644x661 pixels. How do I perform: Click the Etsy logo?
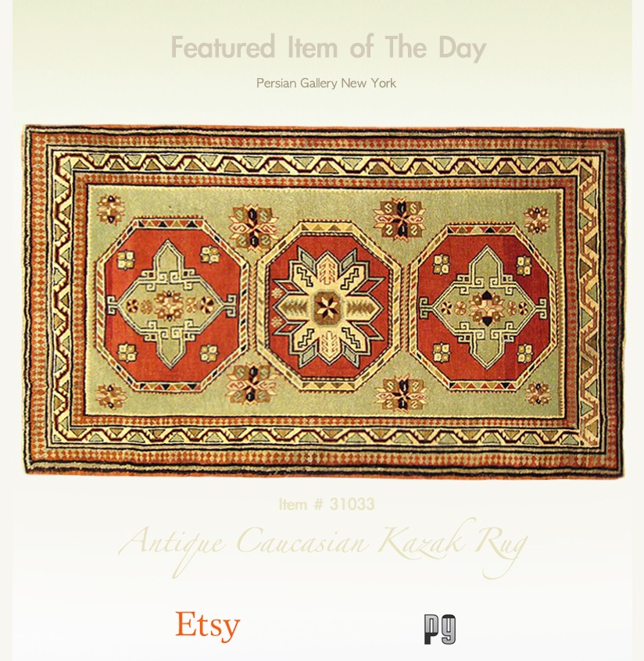207,625
